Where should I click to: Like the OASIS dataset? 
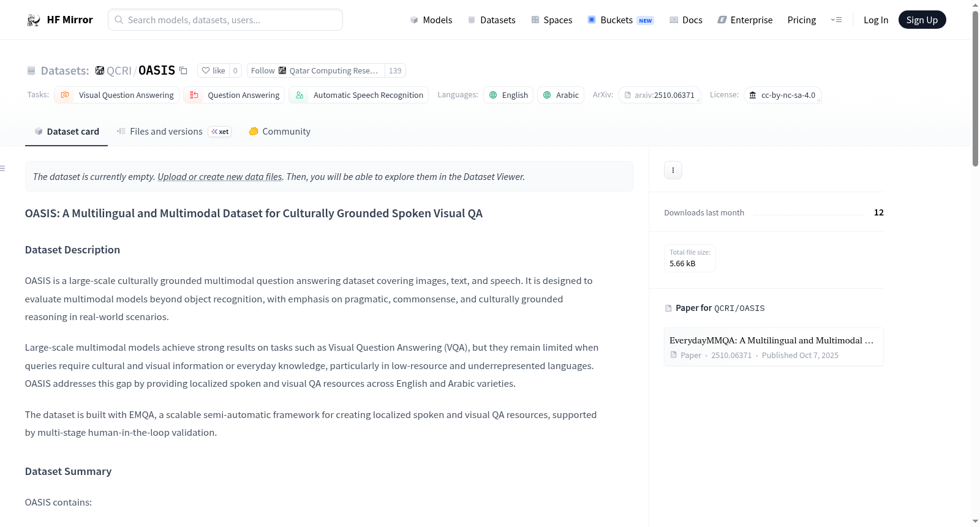click(x=213, y=70)
